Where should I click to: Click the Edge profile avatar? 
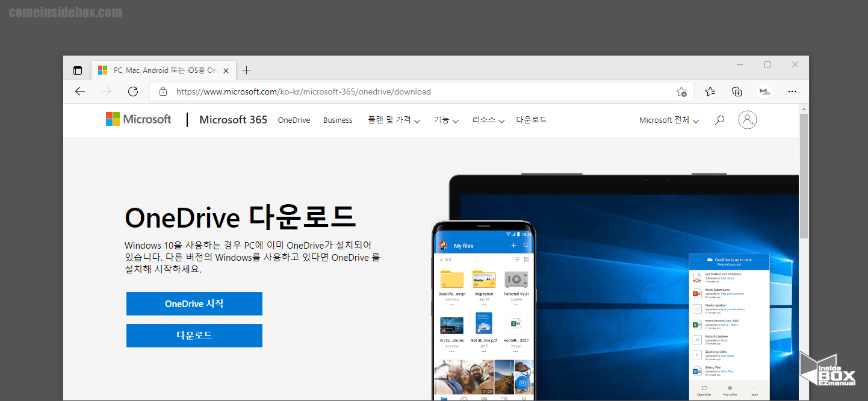[x=764, y=92]
